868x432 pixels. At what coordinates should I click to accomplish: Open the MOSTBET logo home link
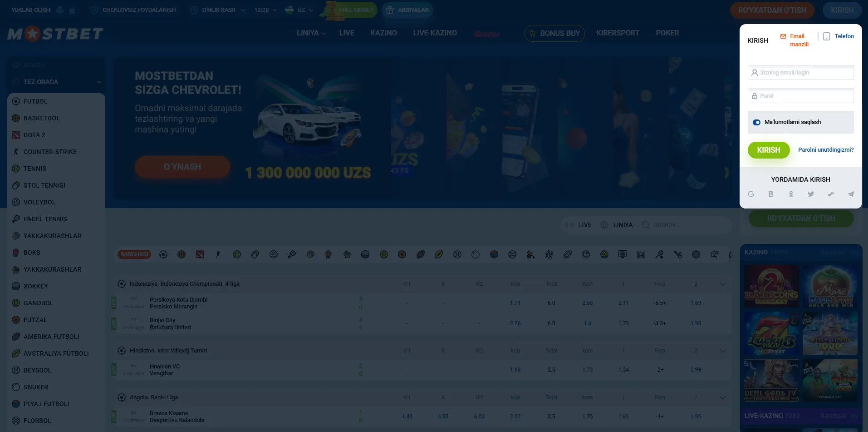(55, 34)
